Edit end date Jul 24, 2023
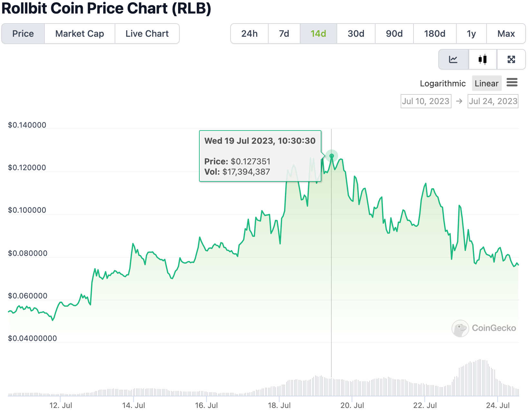532x417 pixels. (x=493, y=101)
